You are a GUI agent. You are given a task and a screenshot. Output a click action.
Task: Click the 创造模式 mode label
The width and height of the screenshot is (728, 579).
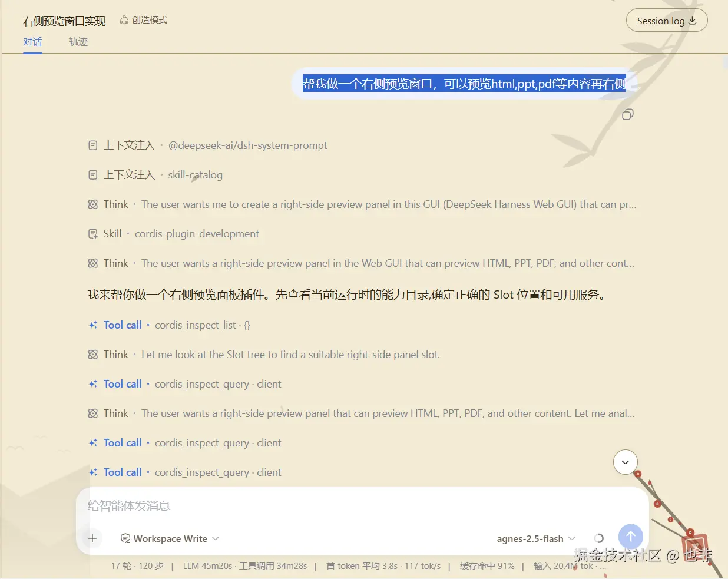(143, 20)
